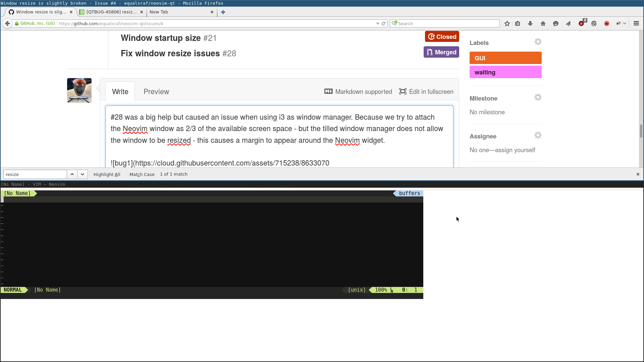Open the Assignee gear settings
The image size is (644, 362).
coord(538,135)
